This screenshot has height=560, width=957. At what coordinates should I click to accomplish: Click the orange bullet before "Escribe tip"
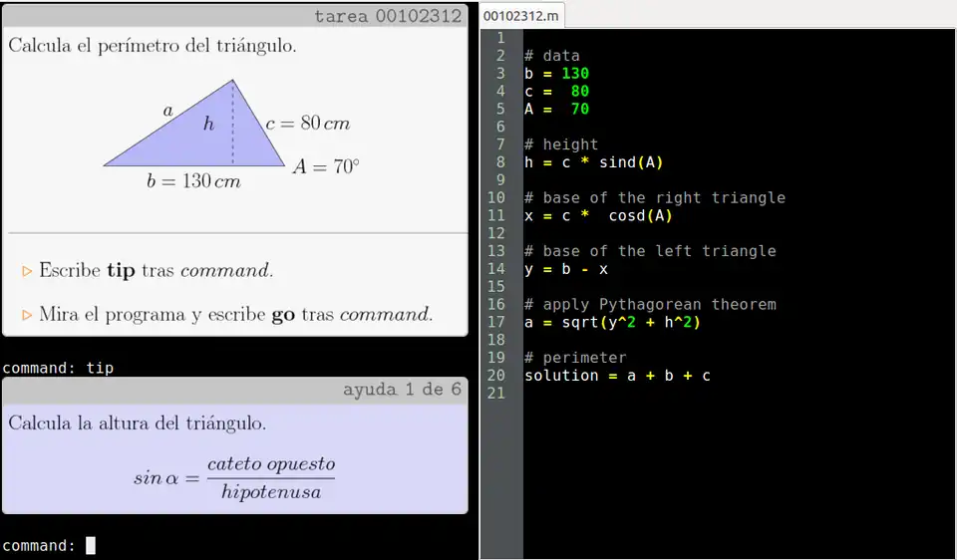coord(27,271)
